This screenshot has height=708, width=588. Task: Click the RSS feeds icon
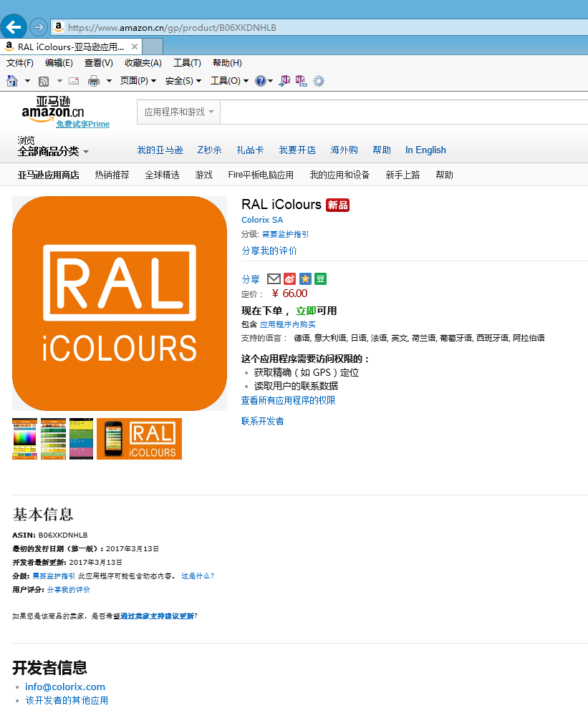(44, 82)
